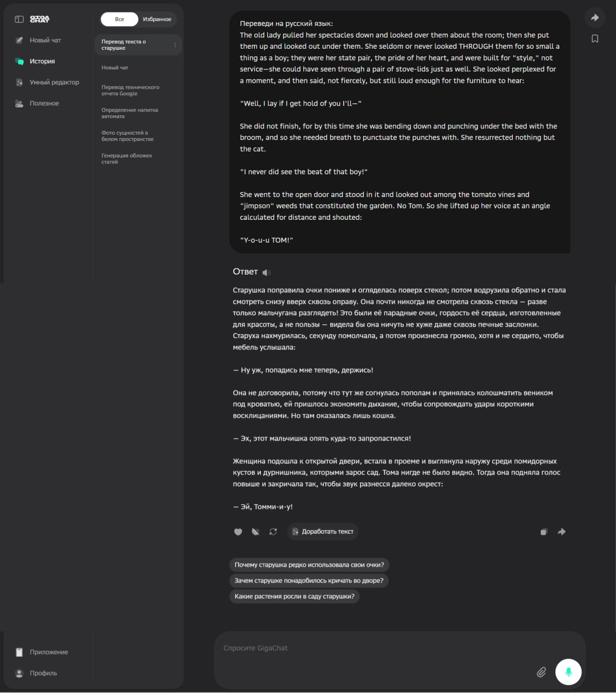Bookmark this chat with the bookmark icon
616x693 pixels.
(x=595, y=38)
